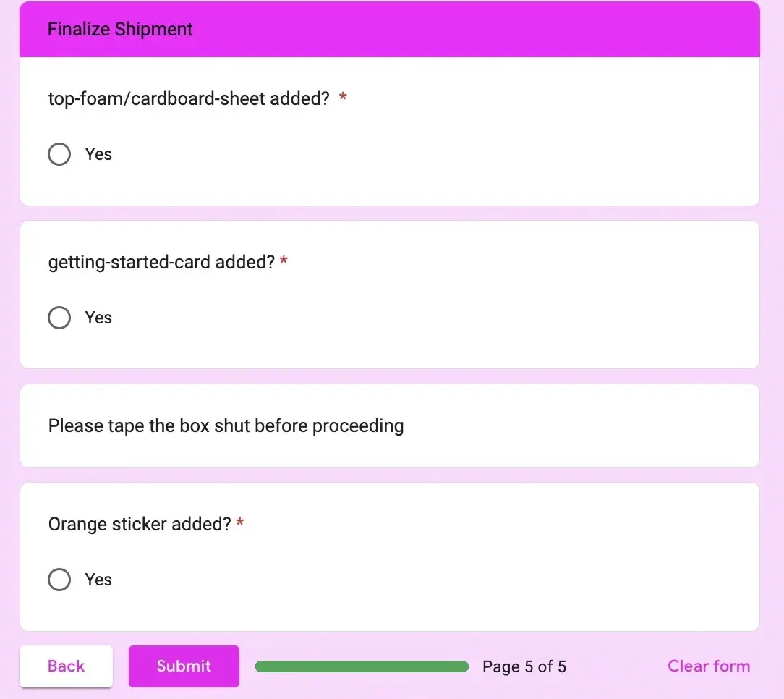
Task: Click the top-foam/cardboard-sheet question title
Action: tap(189, 98)
